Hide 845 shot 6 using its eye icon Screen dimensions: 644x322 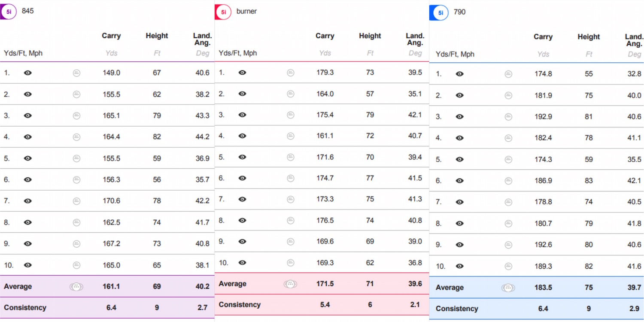(28, 179)
